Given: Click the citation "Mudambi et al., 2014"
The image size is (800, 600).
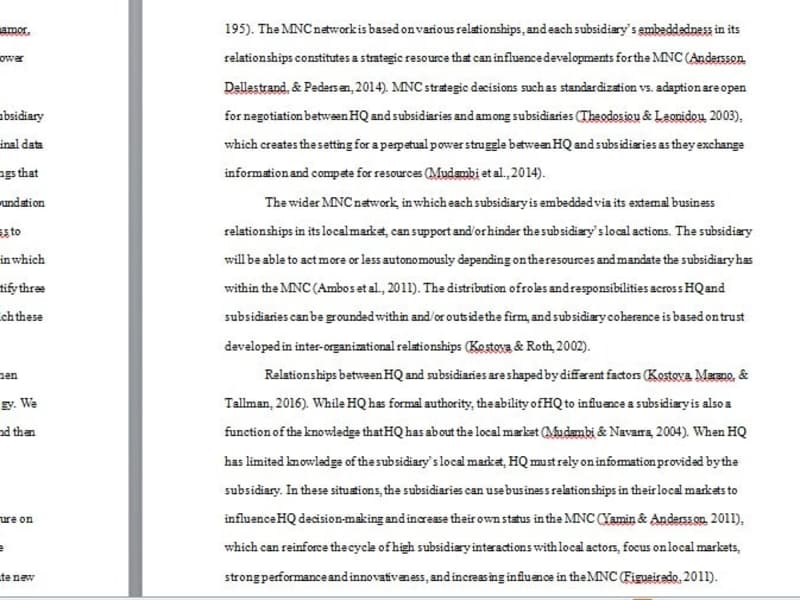Looking at the screenshot, I should click(x=484, y=173).
